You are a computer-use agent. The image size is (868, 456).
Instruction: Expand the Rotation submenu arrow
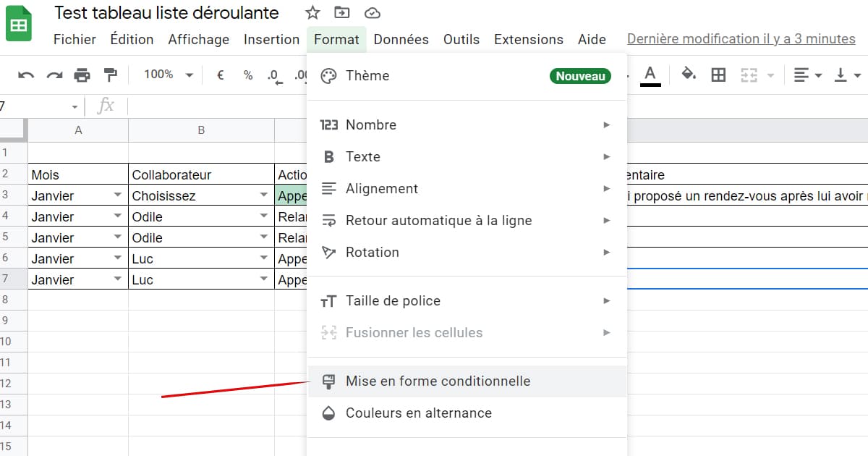(x=607, y=253)
